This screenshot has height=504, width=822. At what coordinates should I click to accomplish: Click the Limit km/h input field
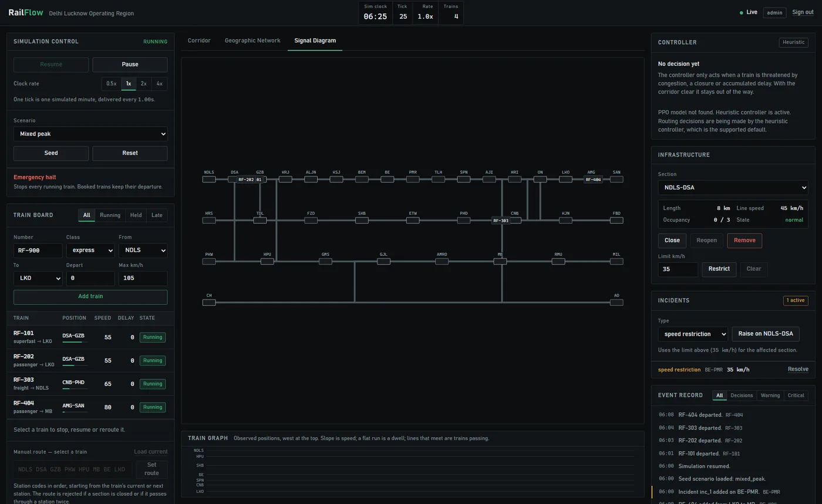[678, 270]
